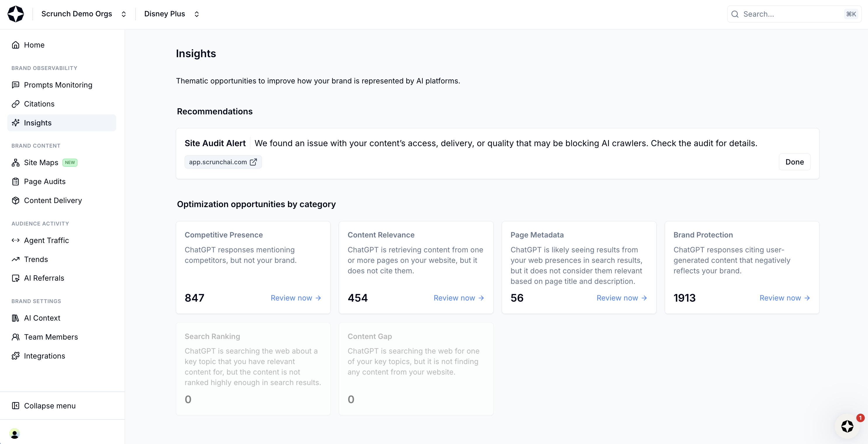Click the Scrunch logo icon
The width and height of the screenshot is (868, 444).
pyautogui.click(x=15, y=14)
